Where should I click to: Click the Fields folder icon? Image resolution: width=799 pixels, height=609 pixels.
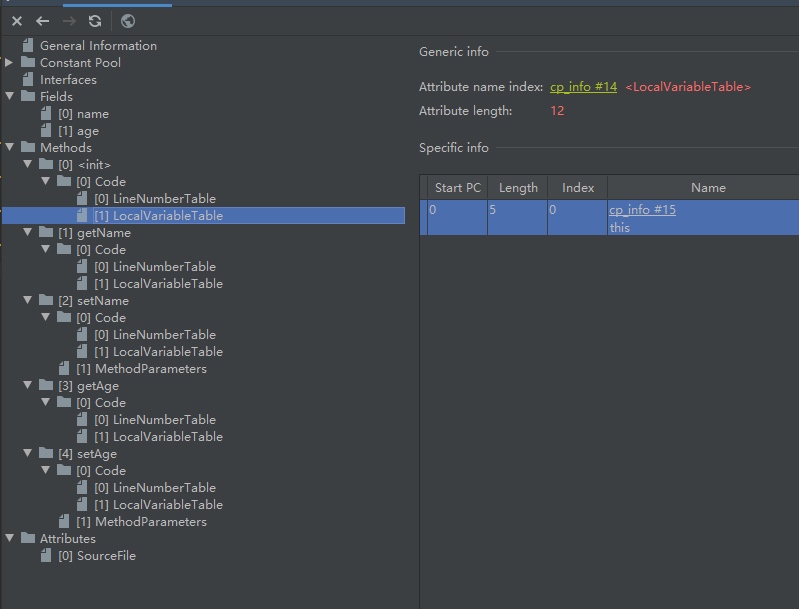tap(28, 96)
